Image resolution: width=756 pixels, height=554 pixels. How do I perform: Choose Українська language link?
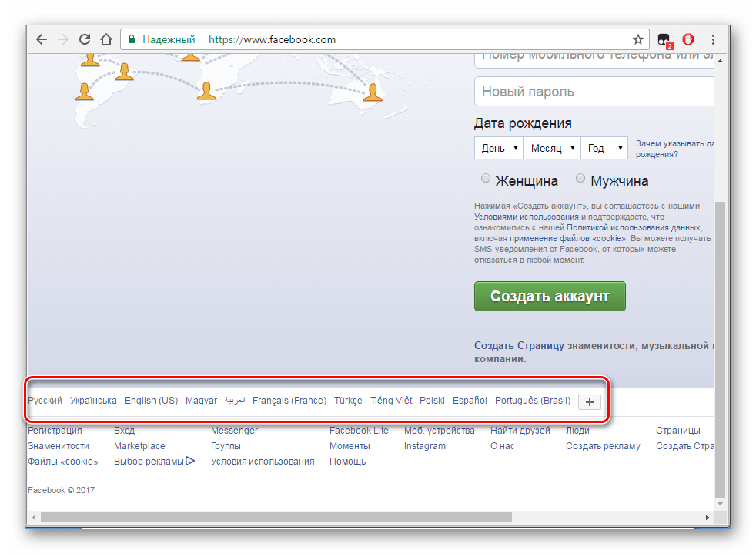point(93,401)
